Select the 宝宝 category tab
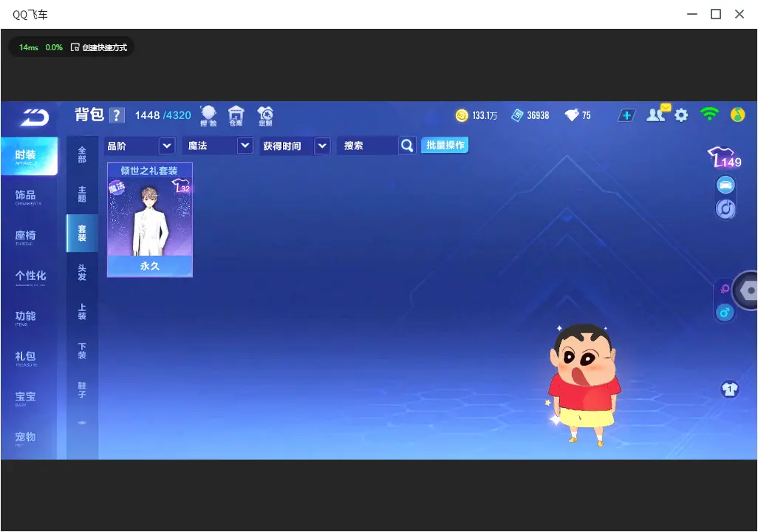This screenshot has width=758, height=532. [28, 398]
